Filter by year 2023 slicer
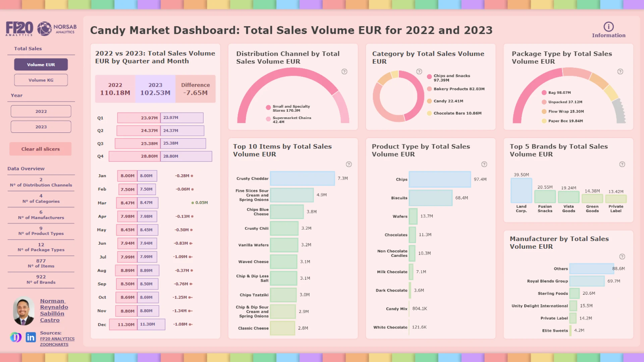Image resolution: width=644 pixels, height=362 pixels. tap(41, 127)
